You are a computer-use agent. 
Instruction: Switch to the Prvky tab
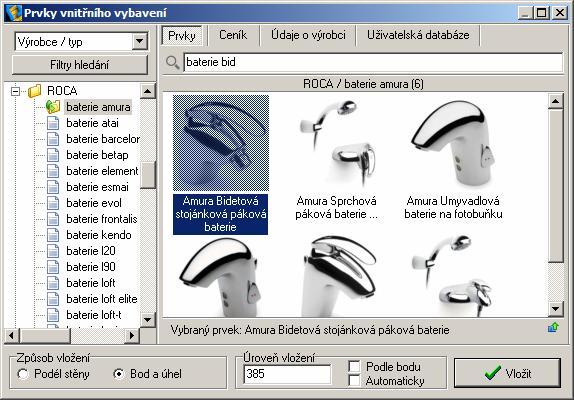pos(182,35)
